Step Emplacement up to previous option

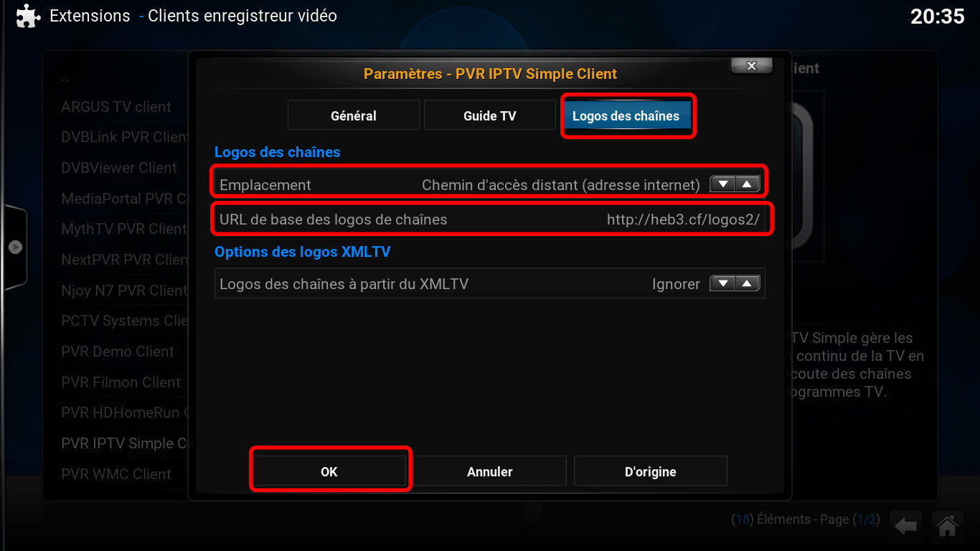point(747,184)
